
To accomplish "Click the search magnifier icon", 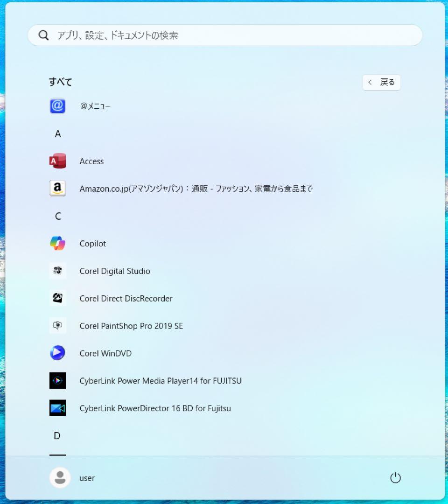I will pyautogui.click(x=44, y=35).
